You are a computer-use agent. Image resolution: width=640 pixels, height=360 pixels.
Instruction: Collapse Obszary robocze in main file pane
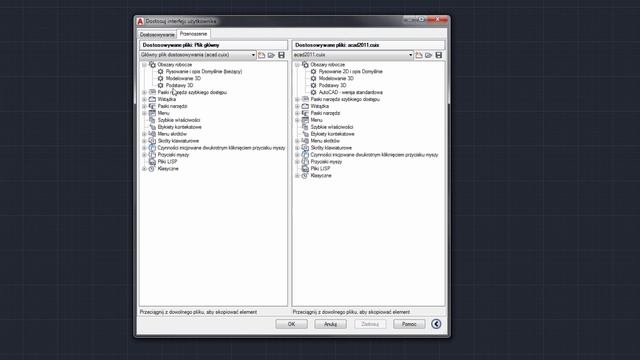coord(144,64)
